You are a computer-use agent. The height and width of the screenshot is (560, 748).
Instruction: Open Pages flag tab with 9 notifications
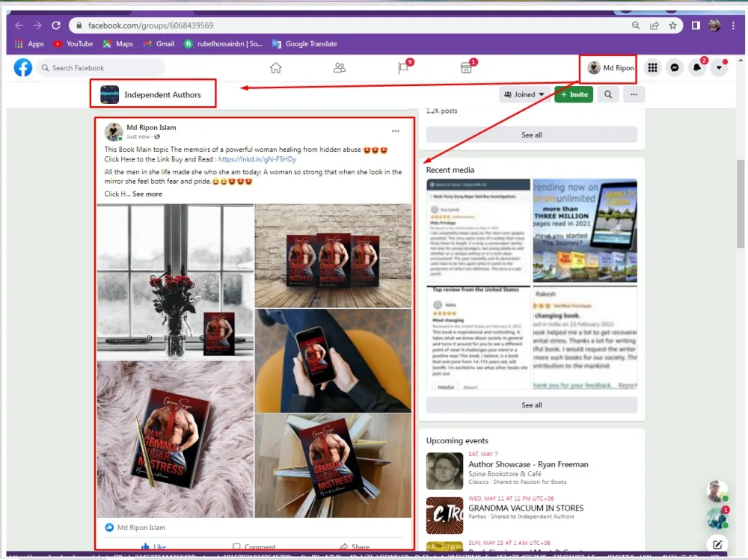click(x=404, y=68)
